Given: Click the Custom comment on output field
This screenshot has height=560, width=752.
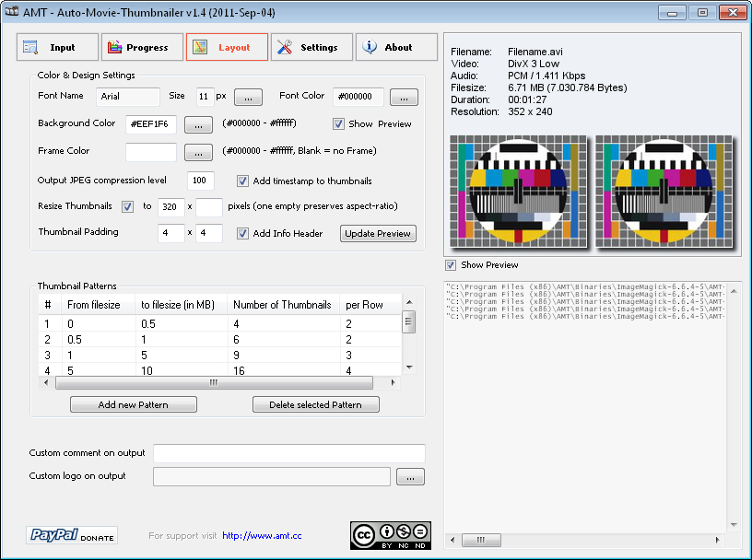Looking at the screenshot, I should pyautogui.click(x=289, y=453).
